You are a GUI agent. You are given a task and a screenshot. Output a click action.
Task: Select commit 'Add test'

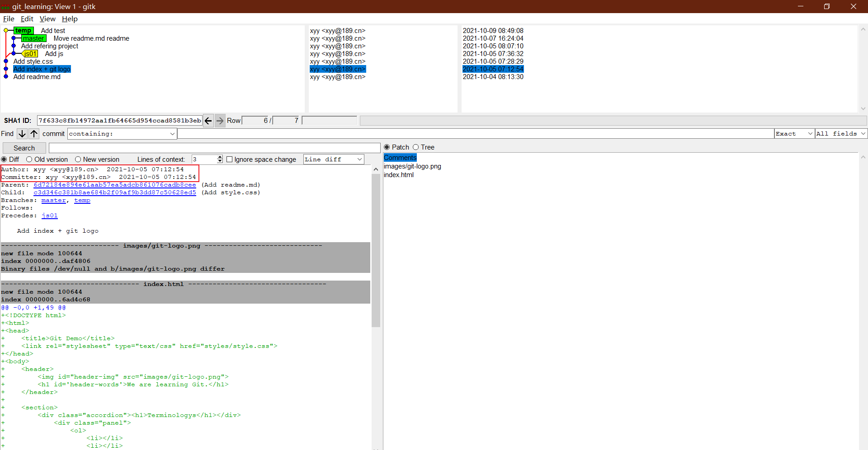[53, 31]
